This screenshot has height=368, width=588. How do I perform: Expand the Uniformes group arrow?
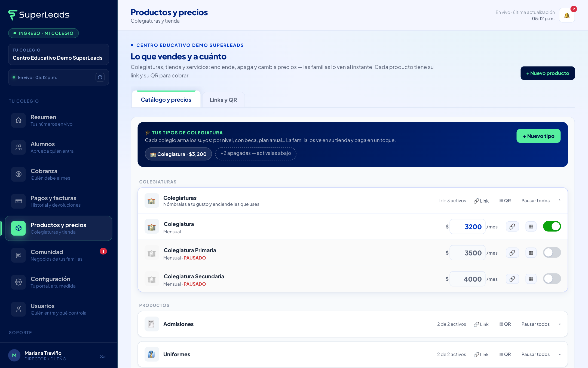[x=560, y=355]
